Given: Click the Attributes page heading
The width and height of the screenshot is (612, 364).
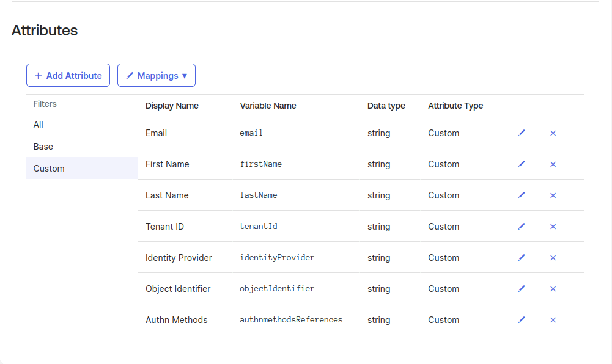Looking at the screenshot, I should [x=45, y=31].
